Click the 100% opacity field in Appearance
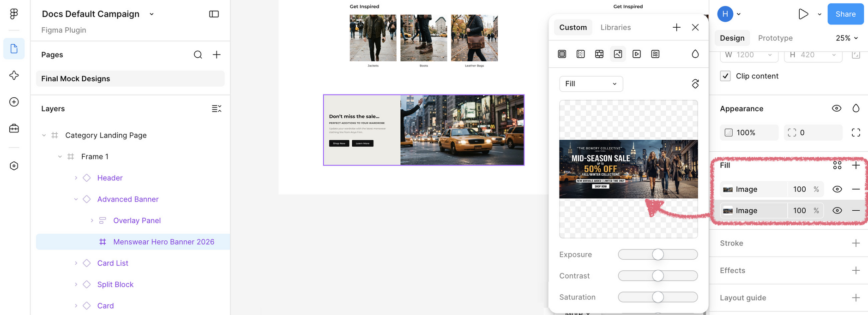 (x=749, y=132)
